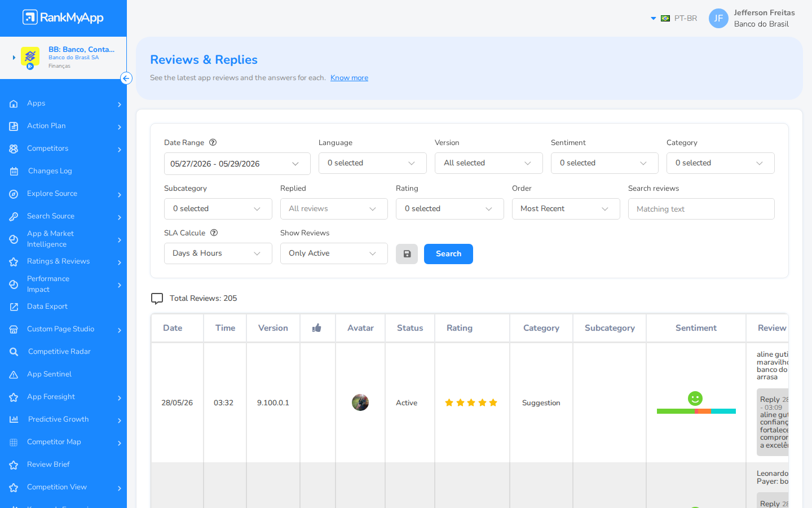Click the five-star rating in first row

pos(471,402)
